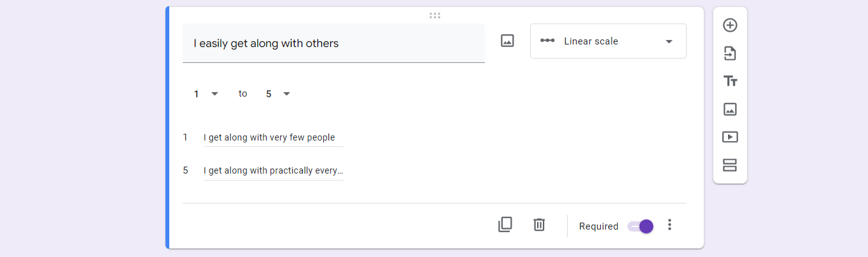Insert image next to question title

(x=507, y=41)
